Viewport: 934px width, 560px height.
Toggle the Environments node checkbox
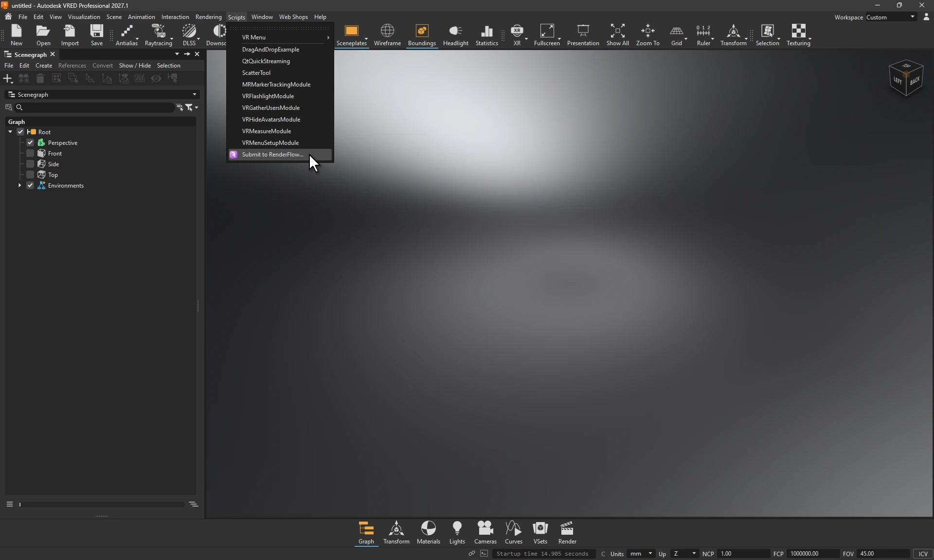click(30, 186)
